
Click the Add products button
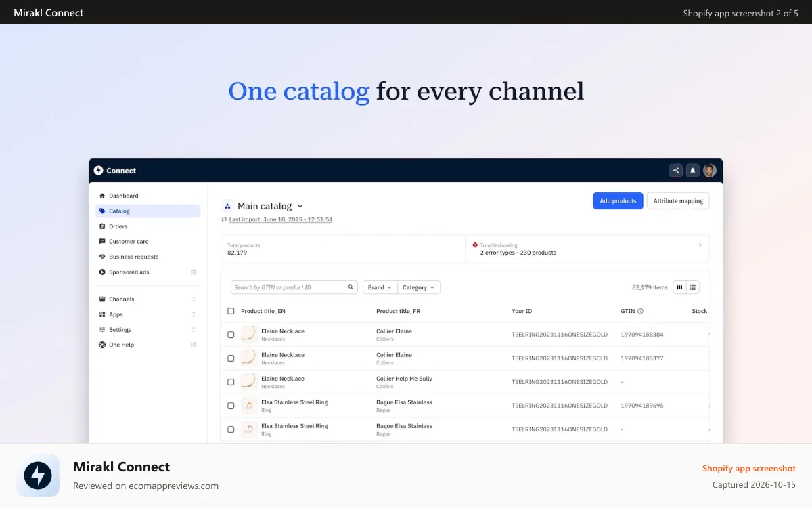pos(618,200)
